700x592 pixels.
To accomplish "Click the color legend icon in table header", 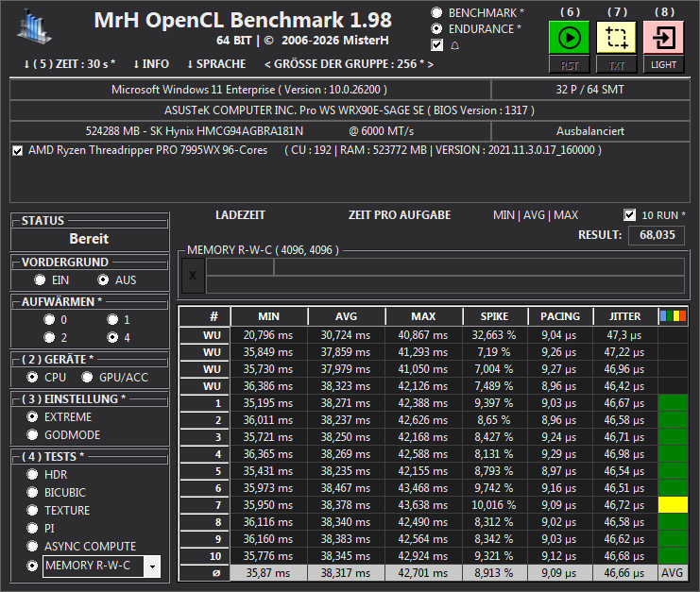I will 673,316.
